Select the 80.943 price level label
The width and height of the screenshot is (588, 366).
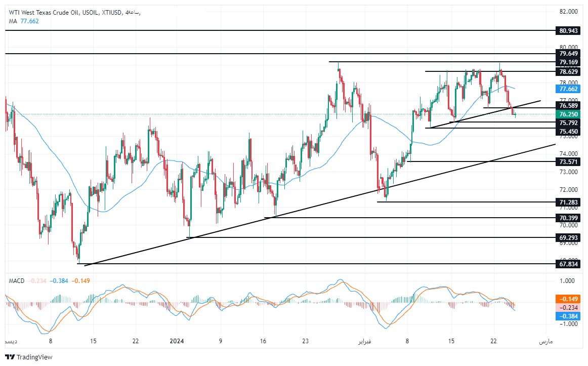568,31
